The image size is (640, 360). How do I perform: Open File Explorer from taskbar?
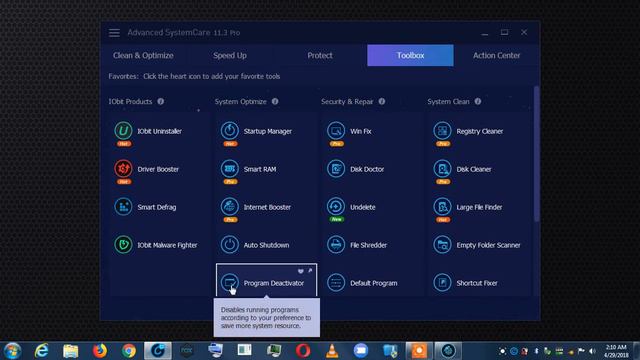[71, 351]
